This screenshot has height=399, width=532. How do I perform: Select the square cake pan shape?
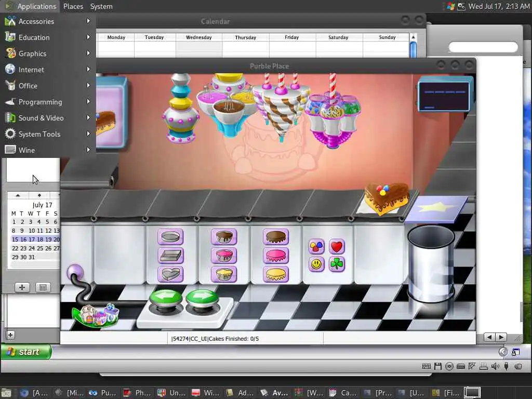tap(170, 255)
